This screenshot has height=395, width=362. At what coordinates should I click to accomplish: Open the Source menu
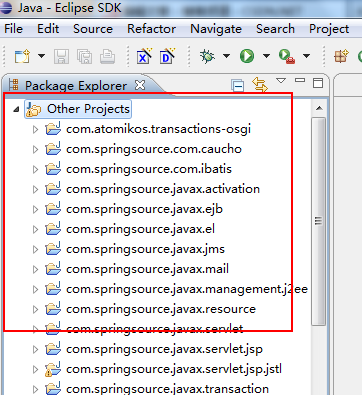(93, 29)
